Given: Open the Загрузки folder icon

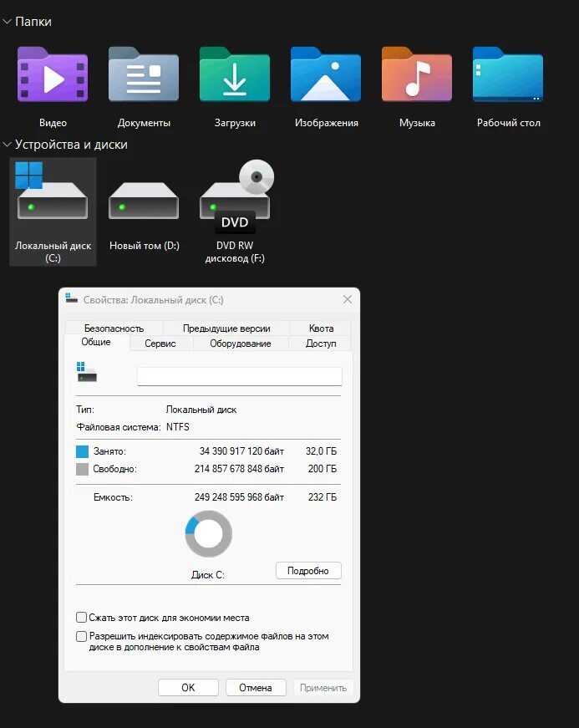Looking at the screenshot, I should click(x=235, y=74).
